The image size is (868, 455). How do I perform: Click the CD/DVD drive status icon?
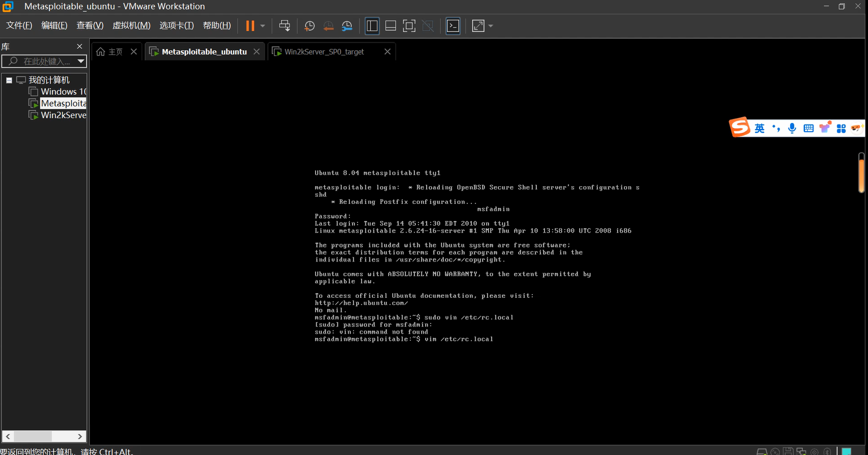pyautogui.click(x=775, y=451)
